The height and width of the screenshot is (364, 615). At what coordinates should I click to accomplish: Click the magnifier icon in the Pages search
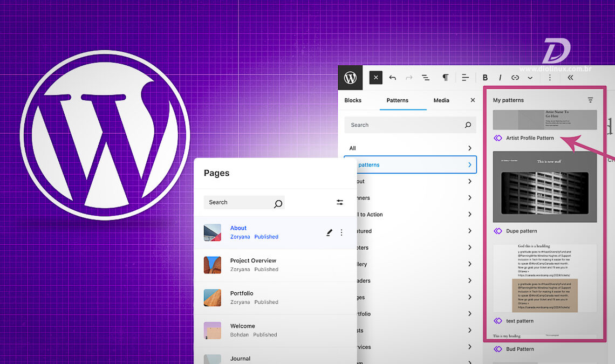pyautogui.click(x=278, y=204)
